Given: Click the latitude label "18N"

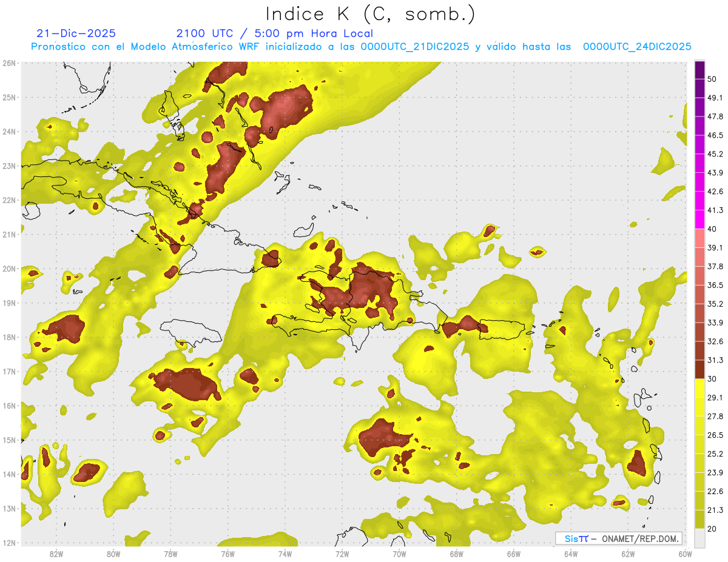Looking at the screenshot, I should (x=9, y=337).
